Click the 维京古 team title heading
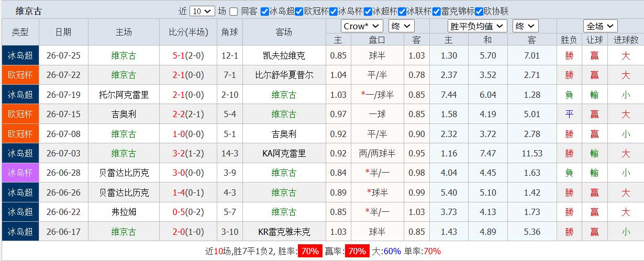The image size is (644, 261). (x=28, y=12)
